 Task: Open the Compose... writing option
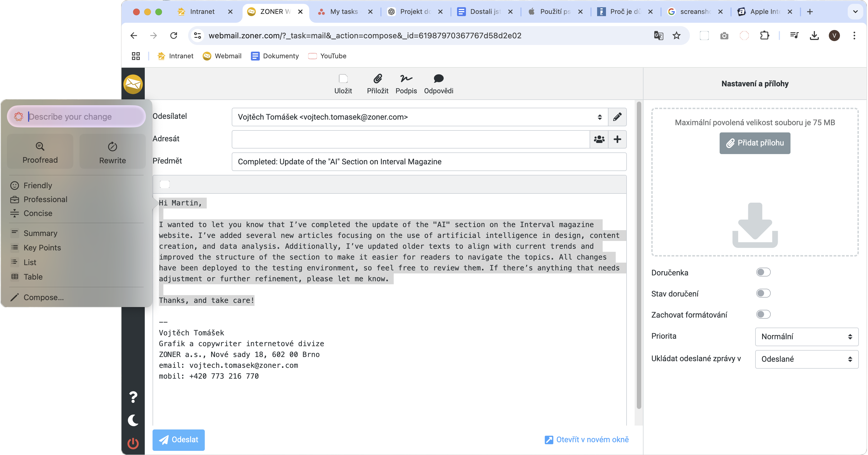click(x=36, y=297)
